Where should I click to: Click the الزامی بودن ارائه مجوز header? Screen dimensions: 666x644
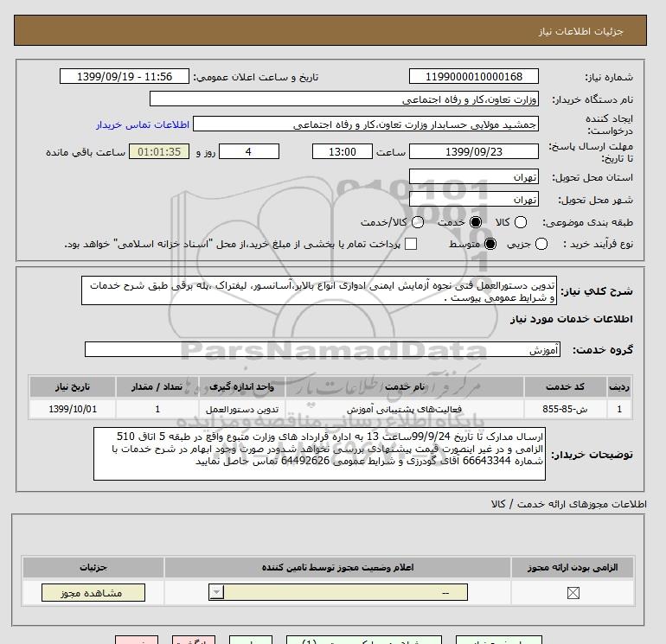[573, 567]
